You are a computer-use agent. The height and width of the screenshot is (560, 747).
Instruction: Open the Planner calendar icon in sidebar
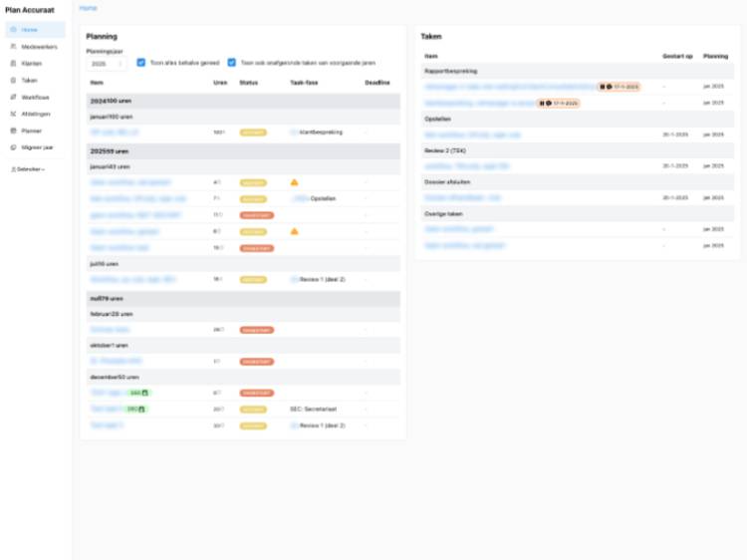[13, 131]
